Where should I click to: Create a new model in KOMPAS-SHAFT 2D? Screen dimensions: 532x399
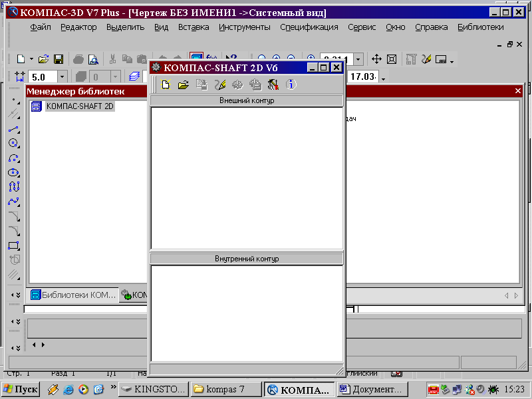166,84
